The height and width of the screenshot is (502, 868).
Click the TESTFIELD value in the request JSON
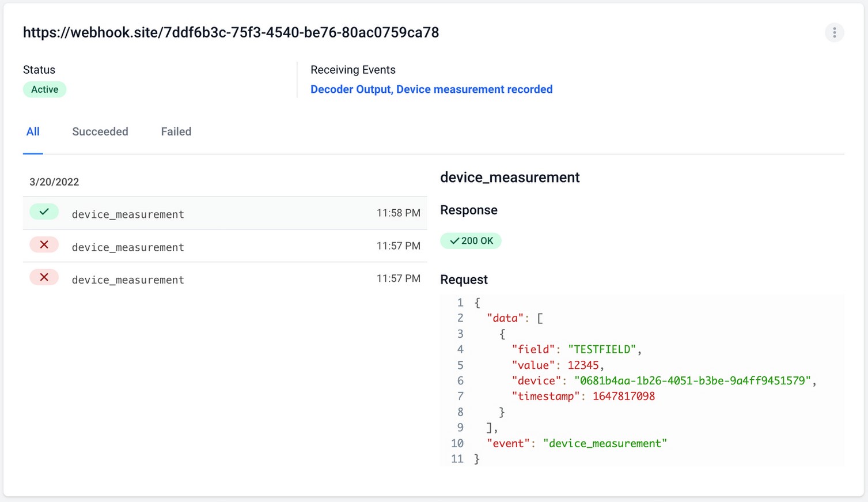pos(602,349)
